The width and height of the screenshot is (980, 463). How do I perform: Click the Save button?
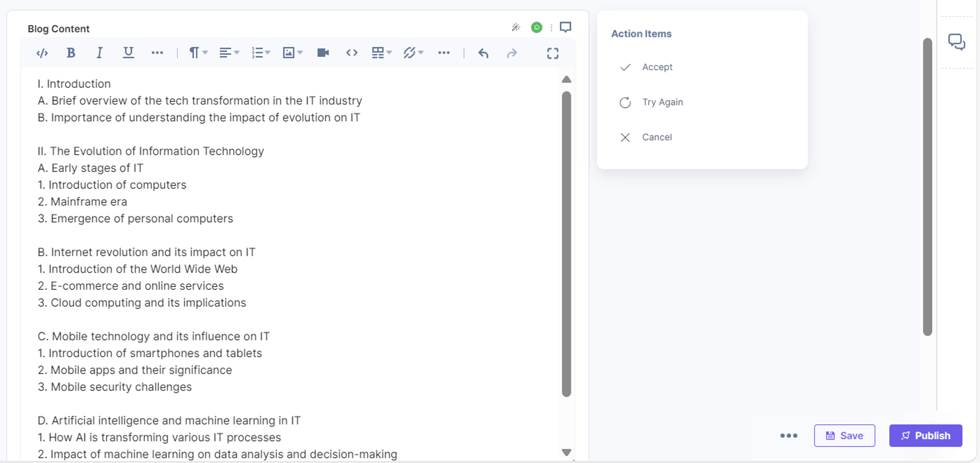[x=844, y=436]
